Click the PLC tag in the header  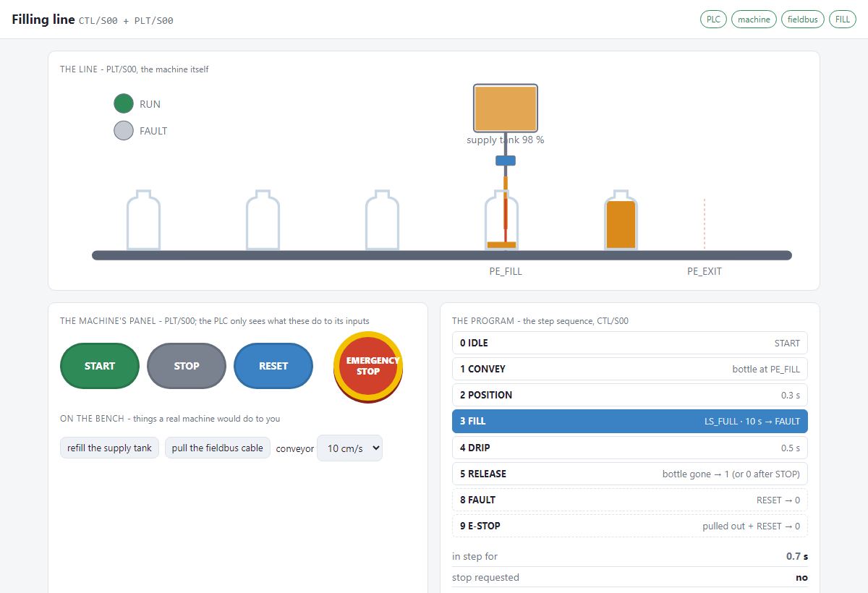[713, 20]
